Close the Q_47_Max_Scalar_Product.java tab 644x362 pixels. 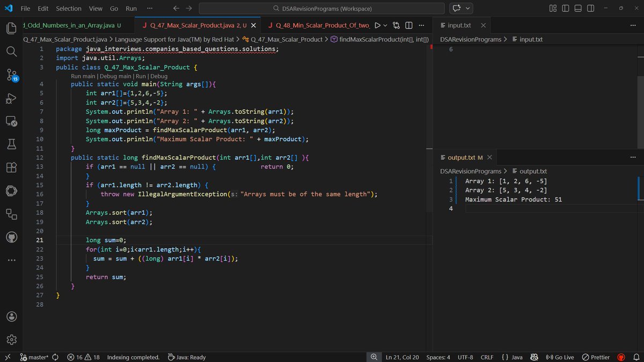[x=254, y=25]
